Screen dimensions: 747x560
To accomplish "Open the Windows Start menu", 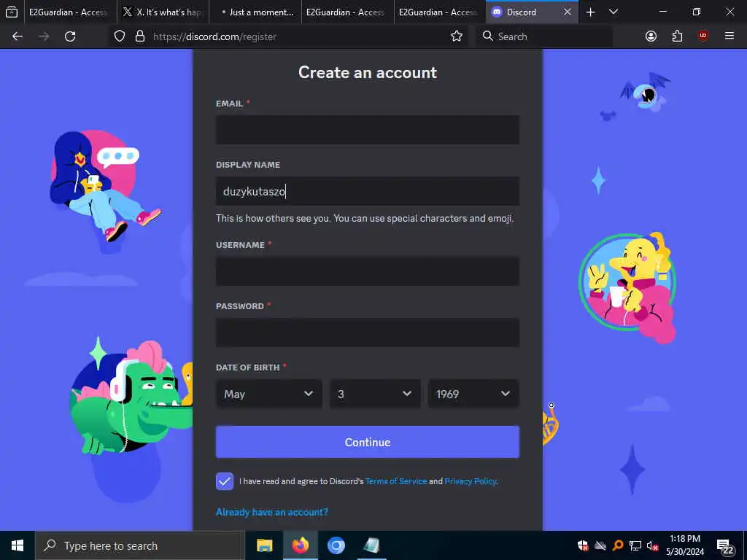I will [x=18, y=545].
